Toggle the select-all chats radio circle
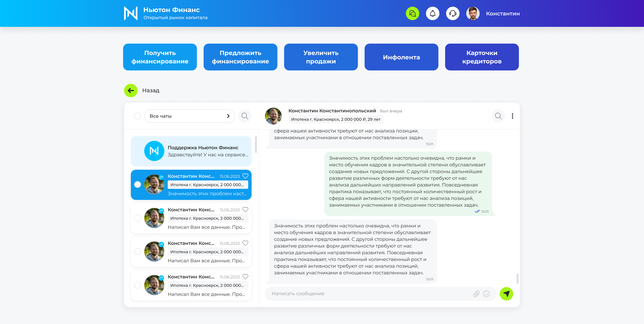Viewport: 644px width, 324px height. pyautogui.click(x=138, y=116)
